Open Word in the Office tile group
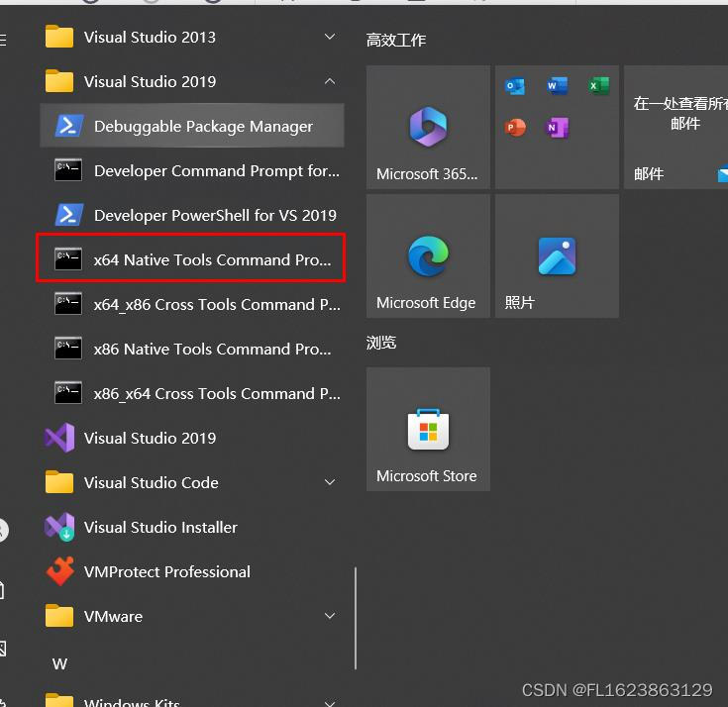Image resolution: width=728 pixels, height=707 pixels. (557, 86)
